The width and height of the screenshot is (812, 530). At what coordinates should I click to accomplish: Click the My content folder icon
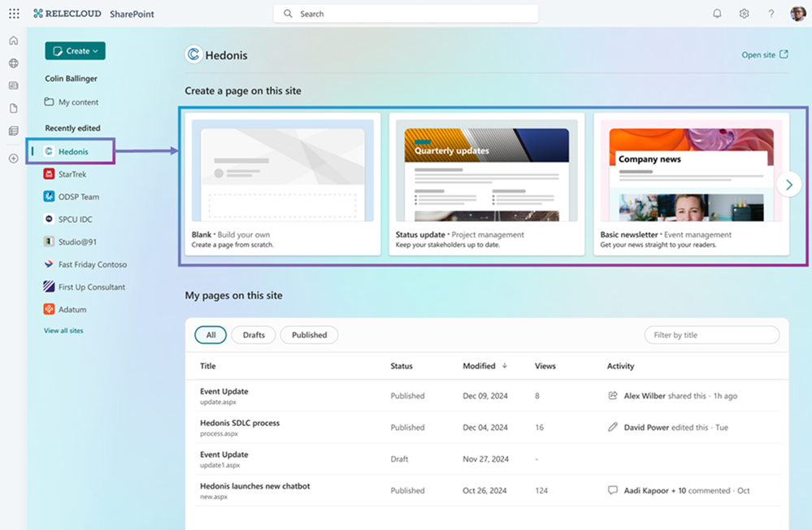coord(50,102)
